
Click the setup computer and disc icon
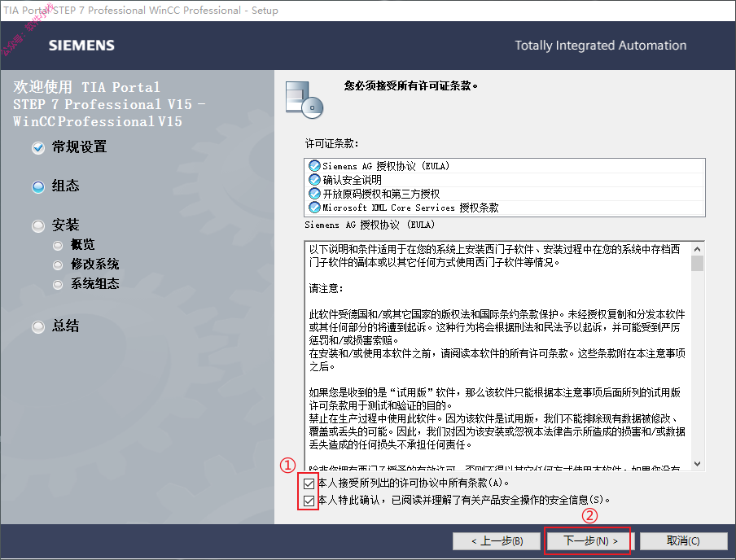point(304,99)
